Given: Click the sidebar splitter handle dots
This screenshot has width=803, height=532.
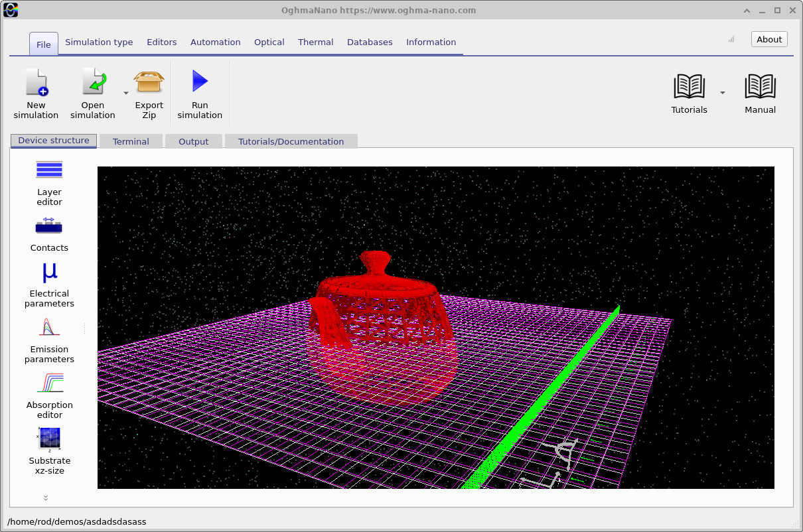Looking at the screenshot, I should (x=84, y=328).
